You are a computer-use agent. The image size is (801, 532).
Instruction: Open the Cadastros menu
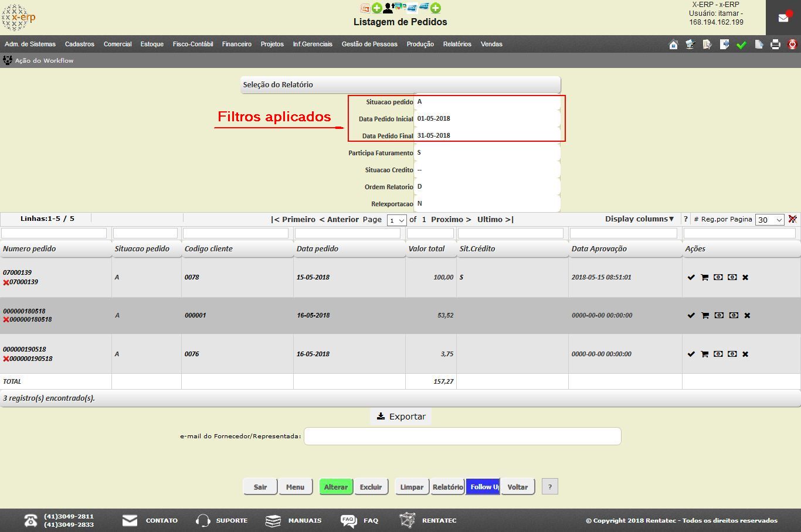[80, 44]
